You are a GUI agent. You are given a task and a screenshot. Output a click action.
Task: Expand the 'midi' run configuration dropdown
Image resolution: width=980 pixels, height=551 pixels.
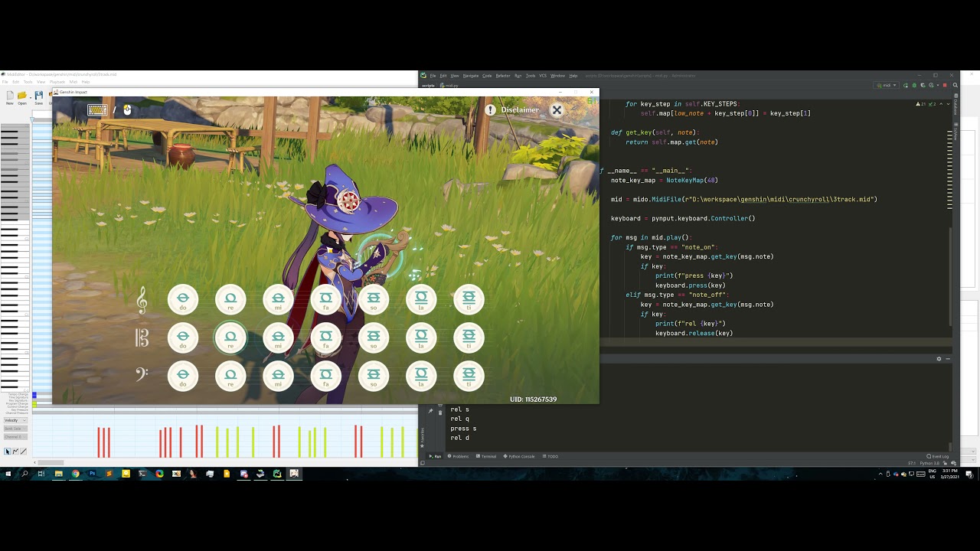[887, 85]
